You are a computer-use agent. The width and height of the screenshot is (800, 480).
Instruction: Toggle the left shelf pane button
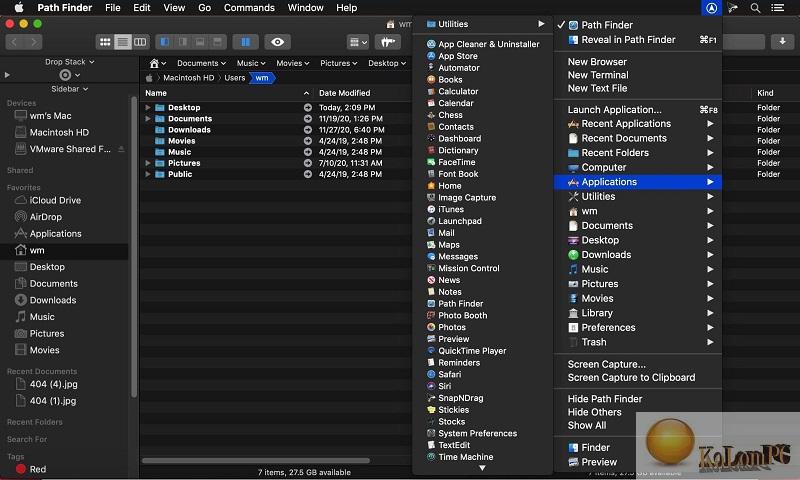click(x=165, y=42)
